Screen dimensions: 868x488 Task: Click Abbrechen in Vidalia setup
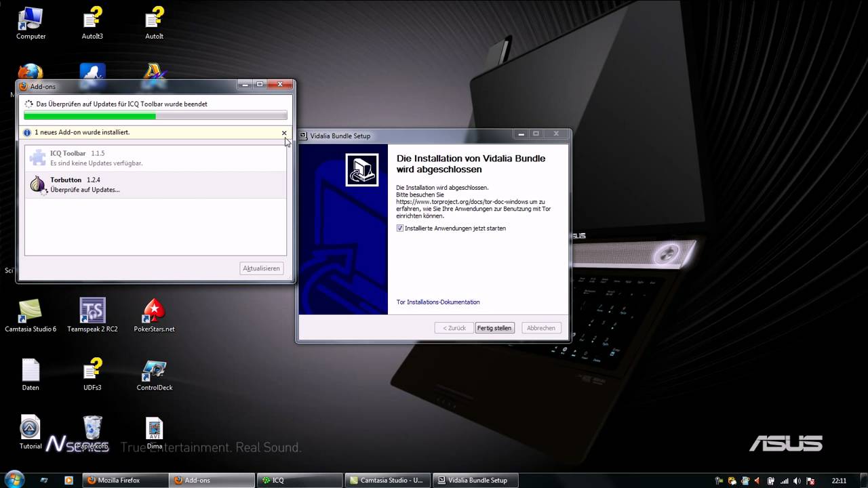click(x=541, y=328)
